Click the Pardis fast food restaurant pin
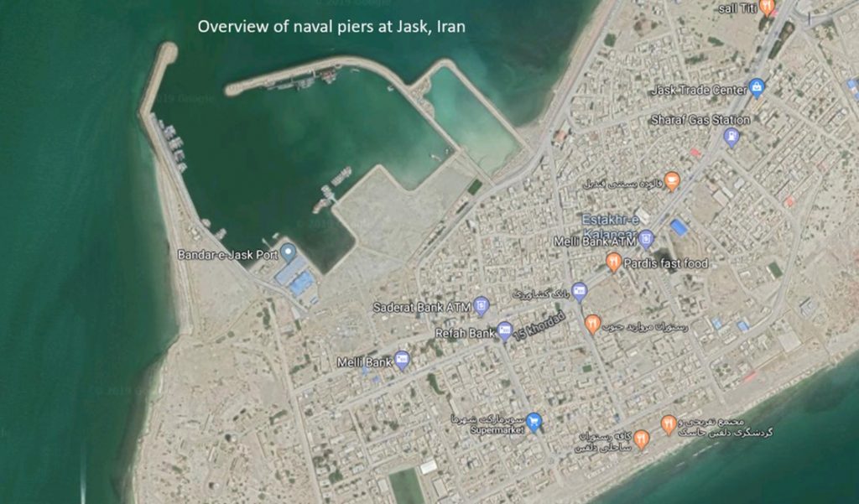This screenshot has height=504, width=859. 613,262
